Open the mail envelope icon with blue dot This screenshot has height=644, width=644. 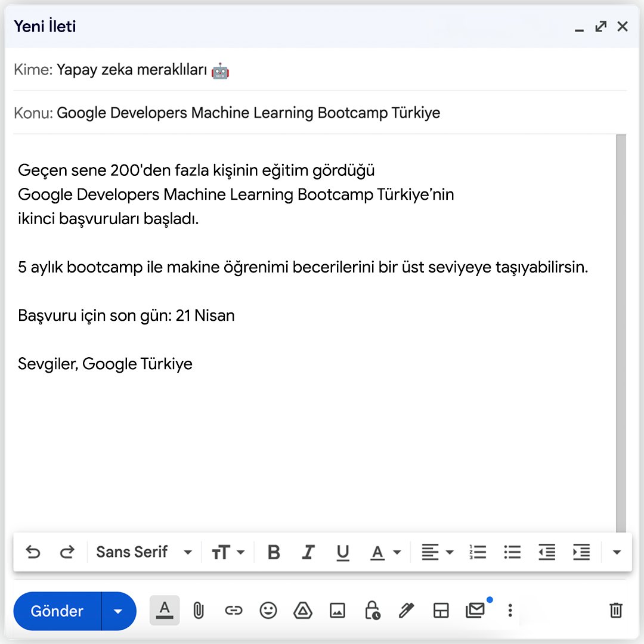(476, 609)
